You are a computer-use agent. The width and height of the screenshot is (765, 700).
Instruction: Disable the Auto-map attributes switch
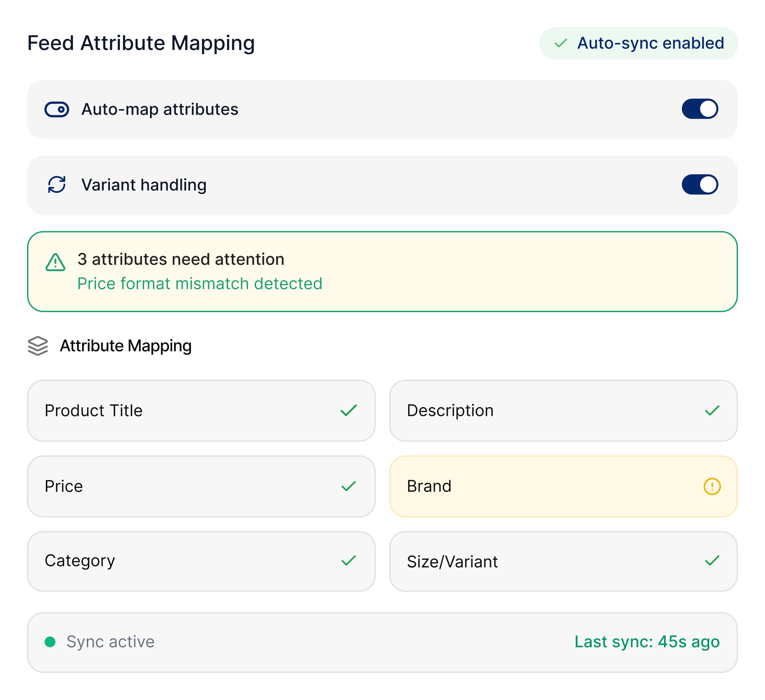[699, 109]
